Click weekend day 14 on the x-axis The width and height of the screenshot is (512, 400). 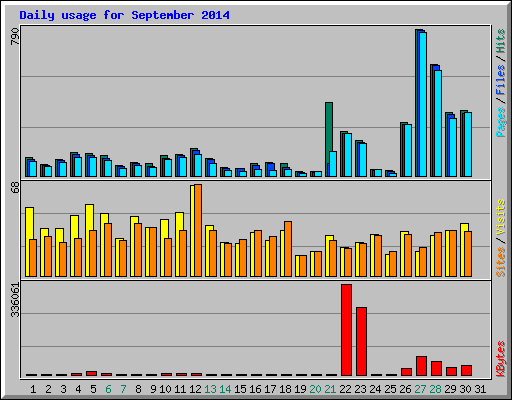[225, 389]
